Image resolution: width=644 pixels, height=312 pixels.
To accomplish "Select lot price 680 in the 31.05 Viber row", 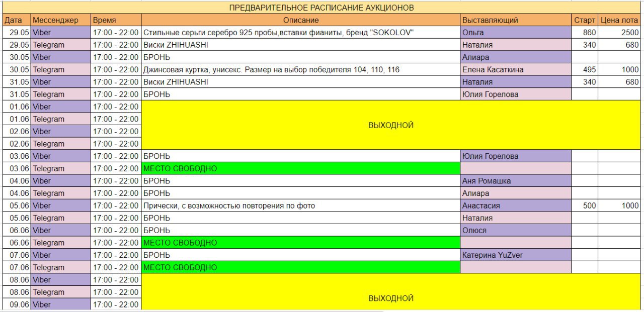I will (620, 82).
